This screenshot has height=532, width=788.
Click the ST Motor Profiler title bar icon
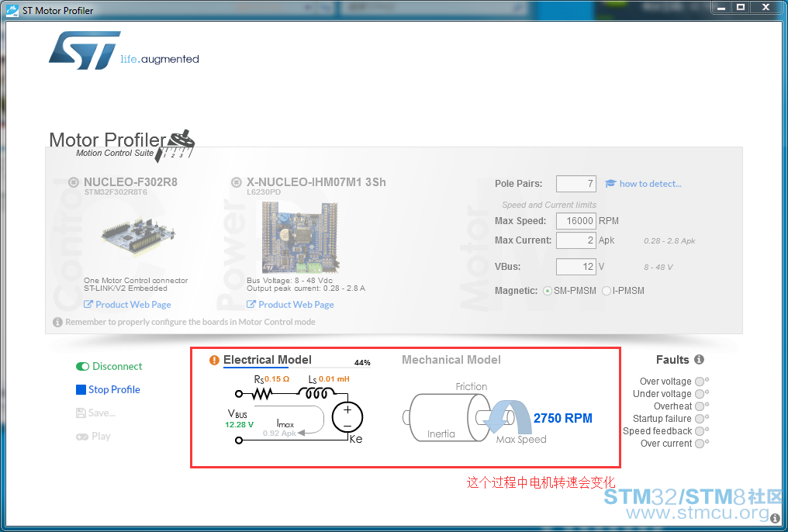point(12,10)
